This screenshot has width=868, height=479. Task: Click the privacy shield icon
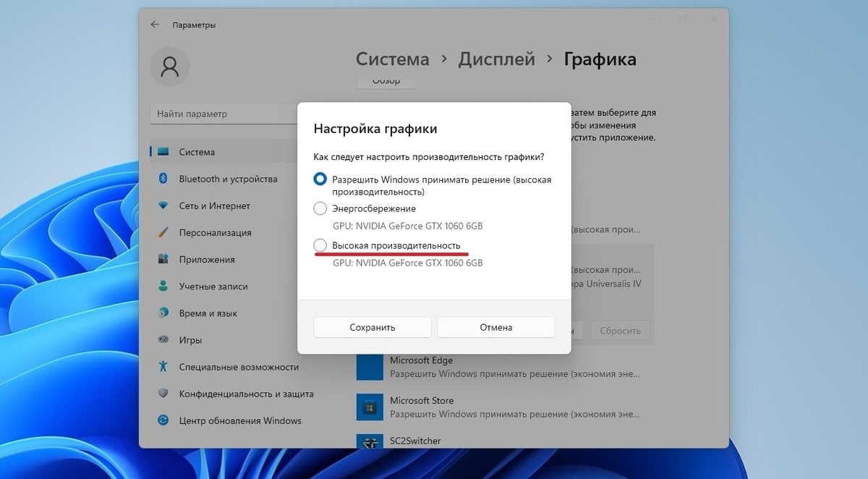pyautogui.click(x=163, y=394)
